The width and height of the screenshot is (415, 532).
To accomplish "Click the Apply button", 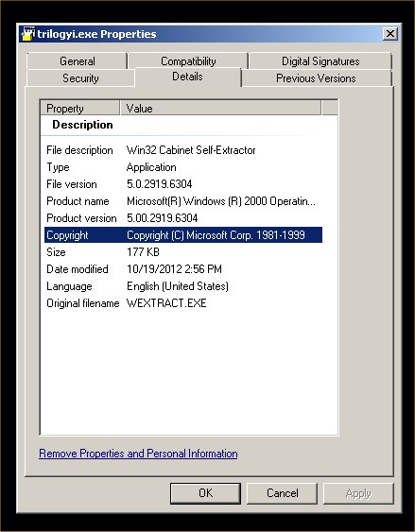I will 358,493.
